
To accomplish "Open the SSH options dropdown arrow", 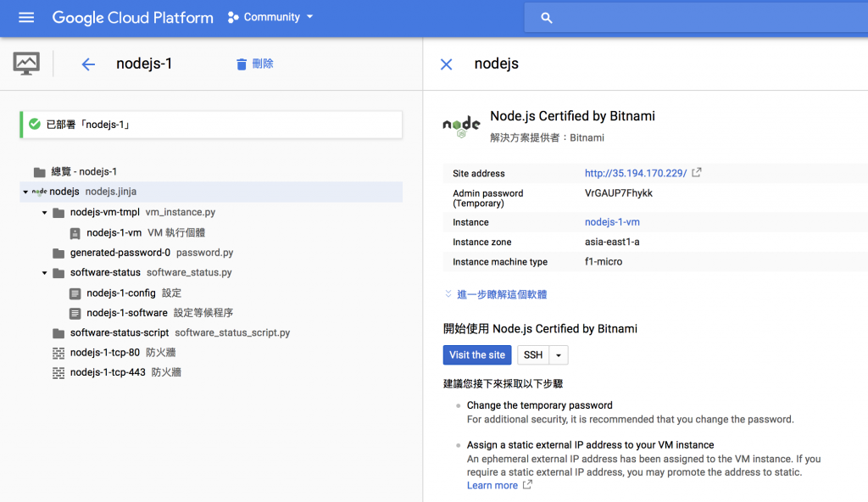I will [x=559, y=355].
